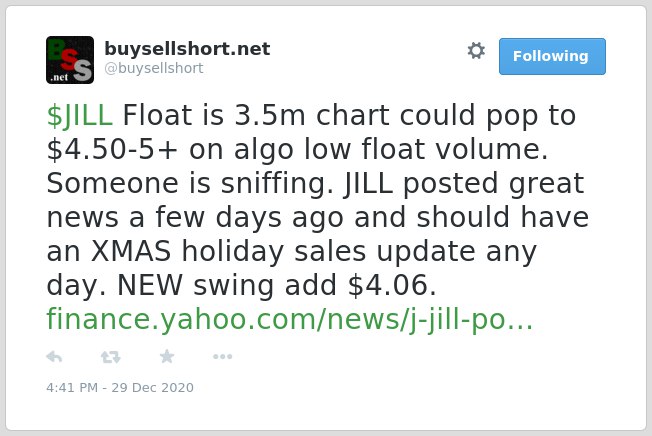Click the plain 'JILL' before 'posted great'
Image resolution: width=652 pixels, height=436 pixels.
(368, 183)
